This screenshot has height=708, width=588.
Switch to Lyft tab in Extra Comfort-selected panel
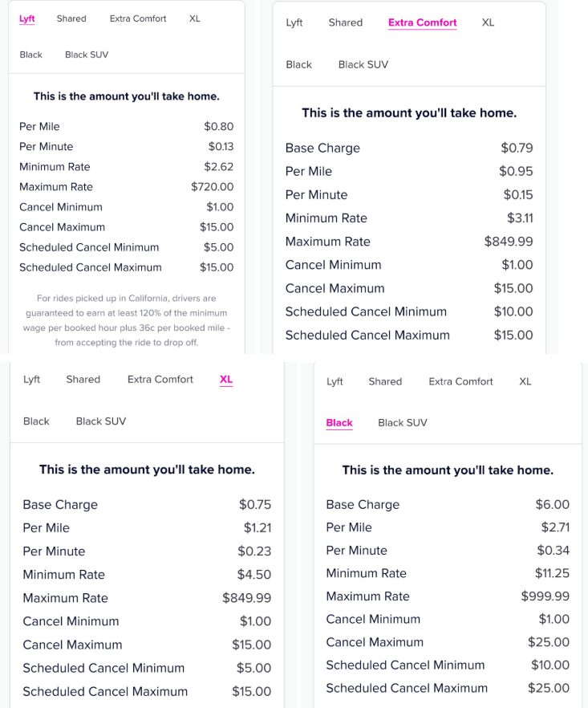294,22
